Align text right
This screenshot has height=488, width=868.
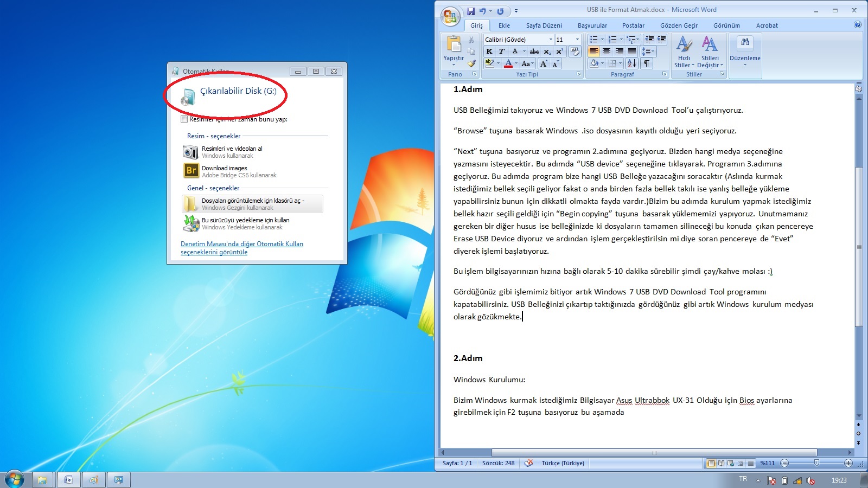(619, 52)
